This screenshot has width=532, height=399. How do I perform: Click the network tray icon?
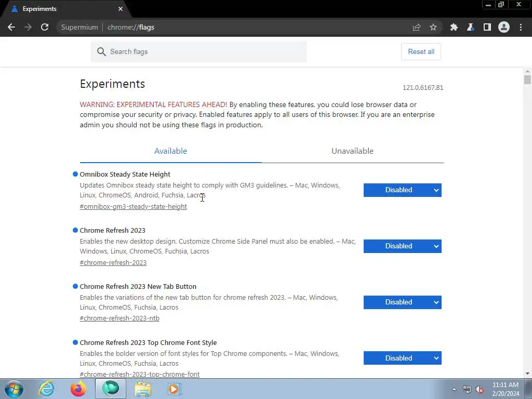click(467, 390)
